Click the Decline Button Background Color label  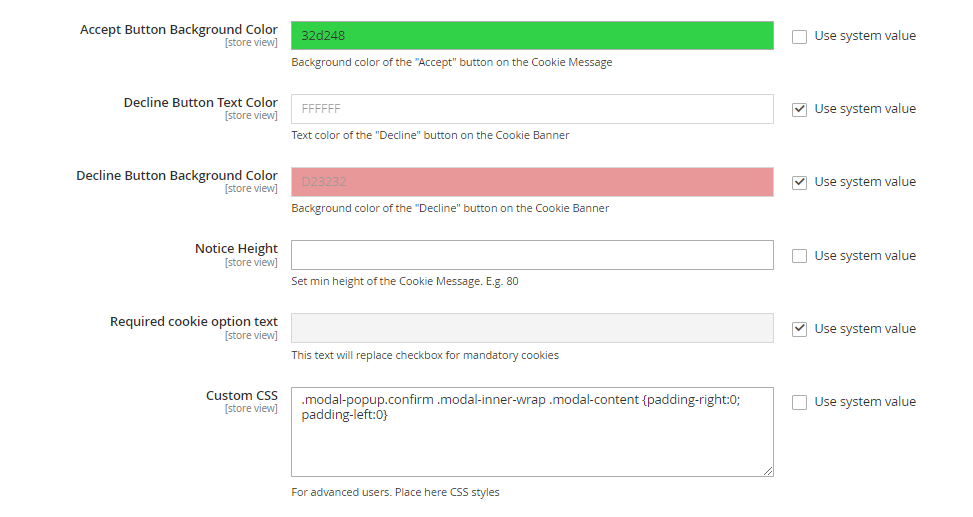pos(177,176)
